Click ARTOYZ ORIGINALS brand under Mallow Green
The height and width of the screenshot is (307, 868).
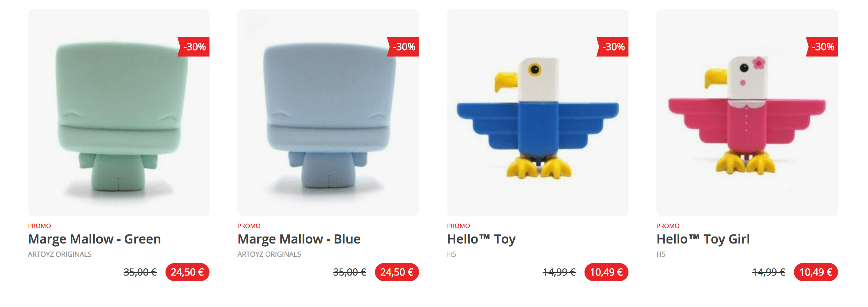coord(60,254)
